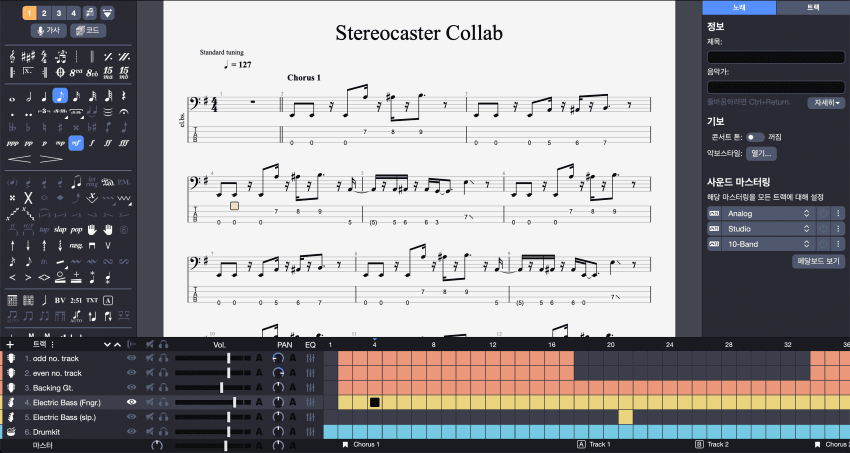Open the 트랙 options menu
This screenshot has width=850, height=453.
click(x=53, y=345)
